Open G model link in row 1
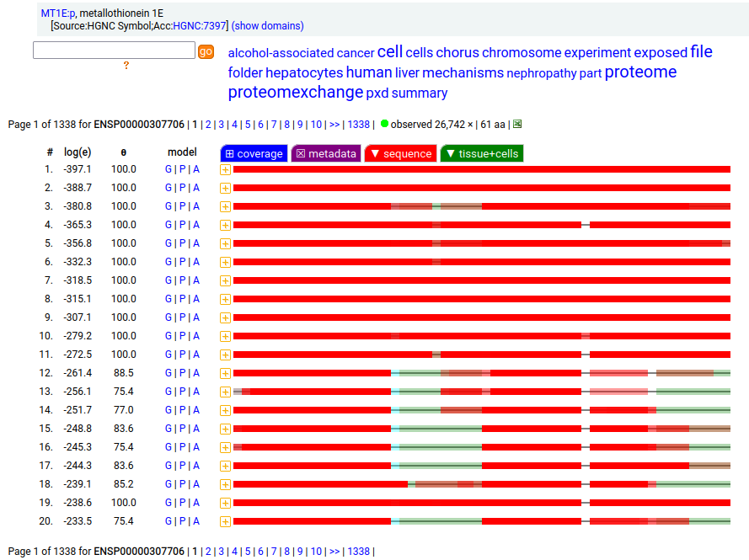The height and width of the screenshot is (560, 749). tap(169, 169)
